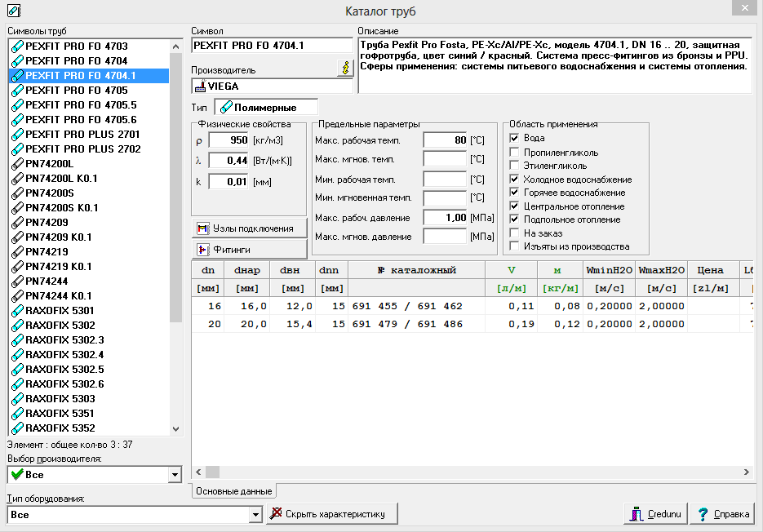Click the pipe icon beside PEXFIT PRO FO 4703
Screen dimensions: 763x532
click(x=17, y=47)
